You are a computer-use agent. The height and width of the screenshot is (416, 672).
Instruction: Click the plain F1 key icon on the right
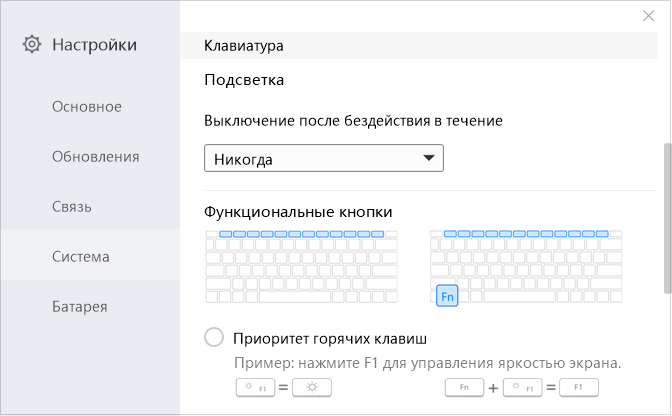point(579,388)
